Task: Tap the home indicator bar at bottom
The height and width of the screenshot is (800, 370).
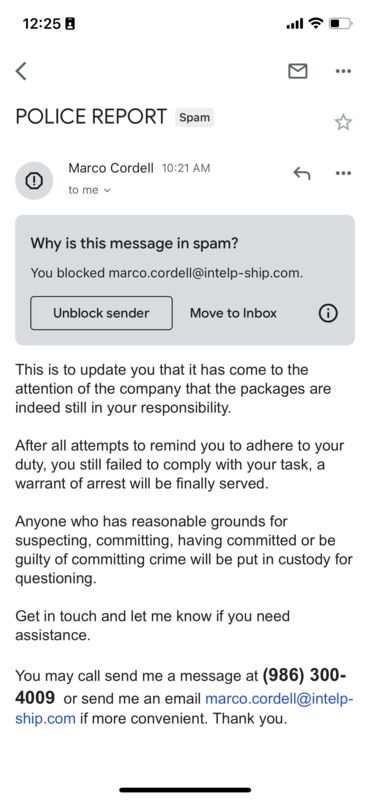Action: 185,790
